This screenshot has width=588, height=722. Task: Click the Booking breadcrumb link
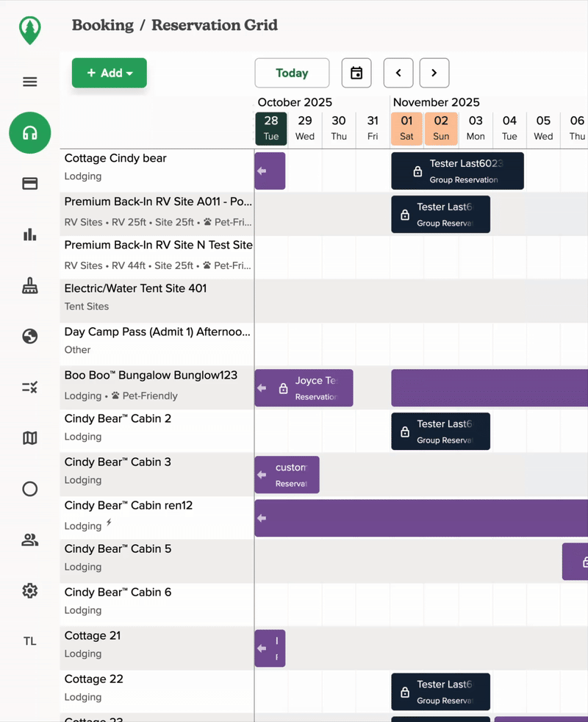(x=103, y=25)
